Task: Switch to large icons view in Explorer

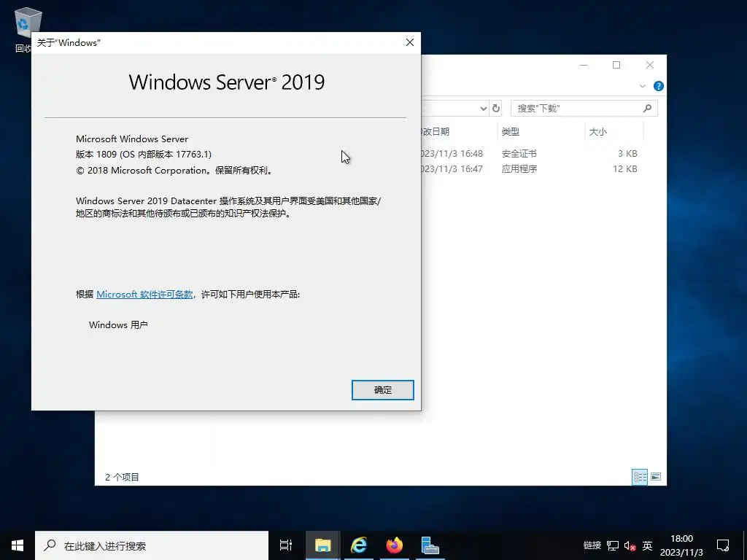Action: [x=656, y=477]
